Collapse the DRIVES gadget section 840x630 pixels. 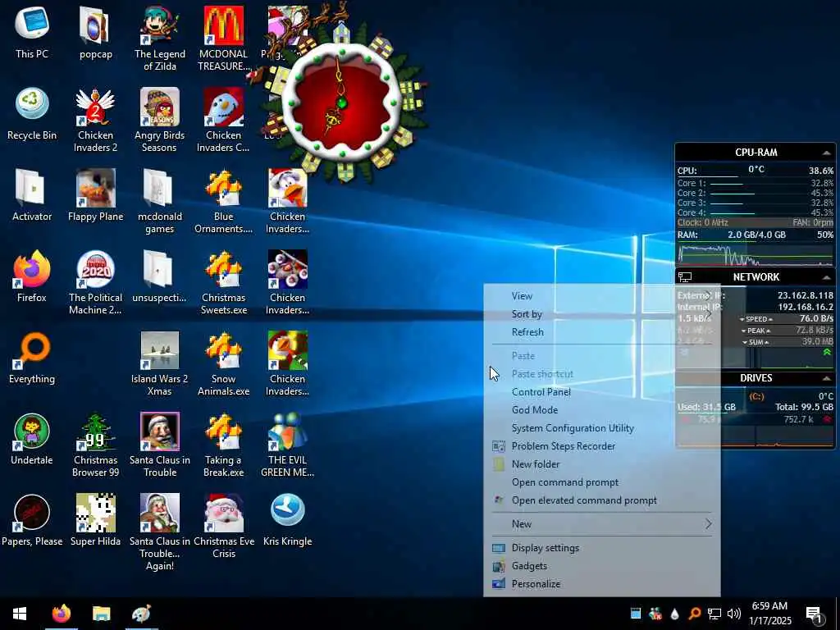[827, 379]
